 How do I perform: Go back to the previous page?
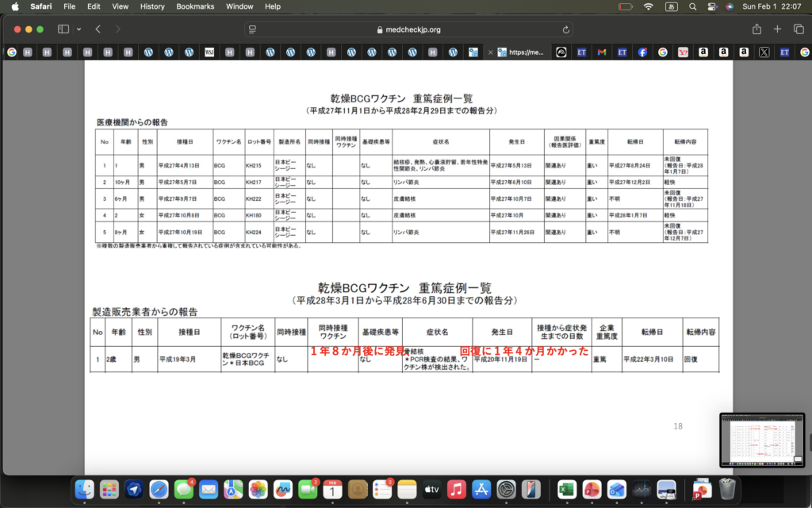click(x=98, y=29)
